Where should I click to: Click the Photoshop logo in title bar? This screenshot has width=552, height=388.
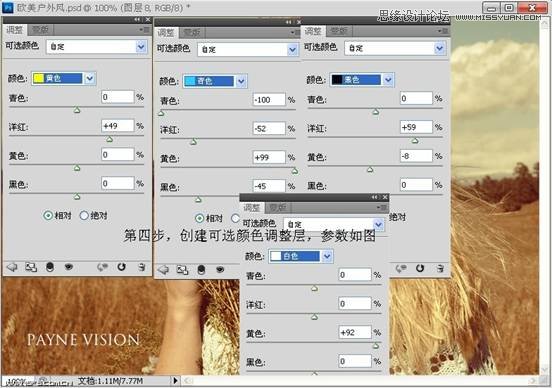pyautogui.click(x=7, y=7)
